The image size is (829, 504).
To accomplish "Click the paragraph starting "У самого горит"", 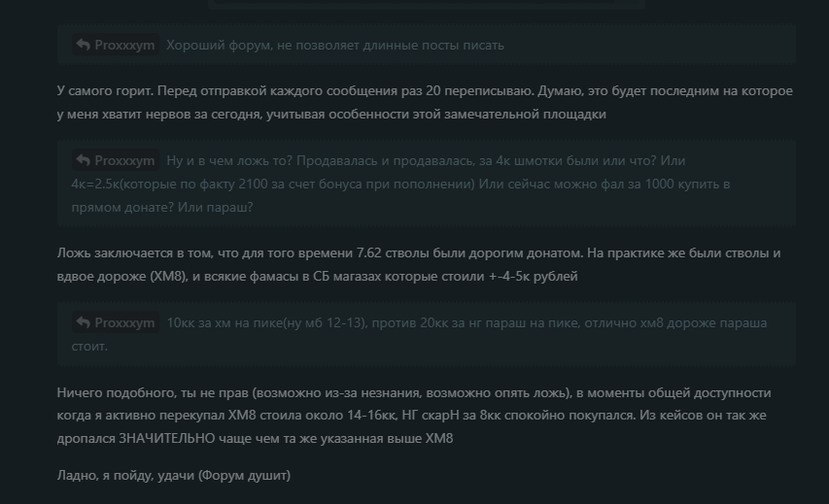I will pyautogui.click(x=425, y=103).
